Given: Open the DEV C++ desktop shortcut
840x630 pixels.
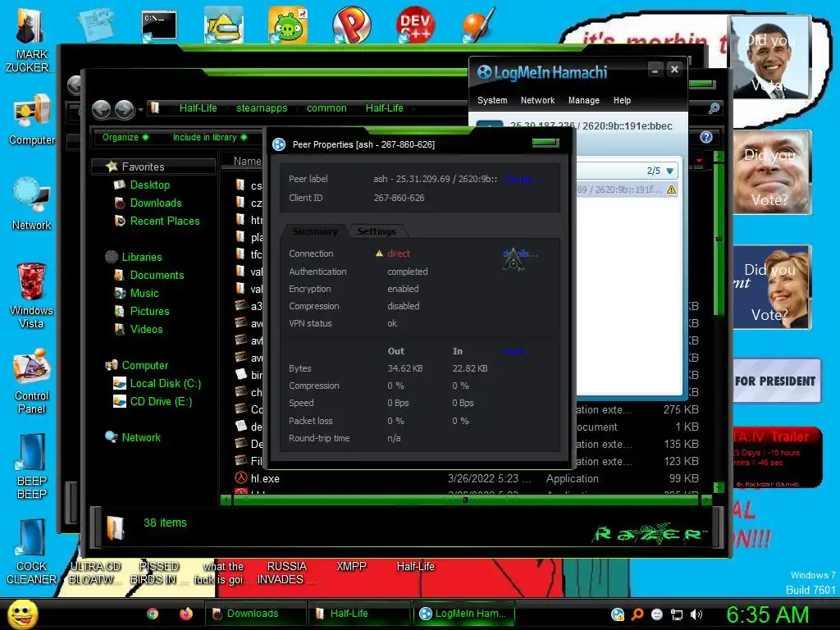Looking at the screenshot, I should click(x=415, y=25).
